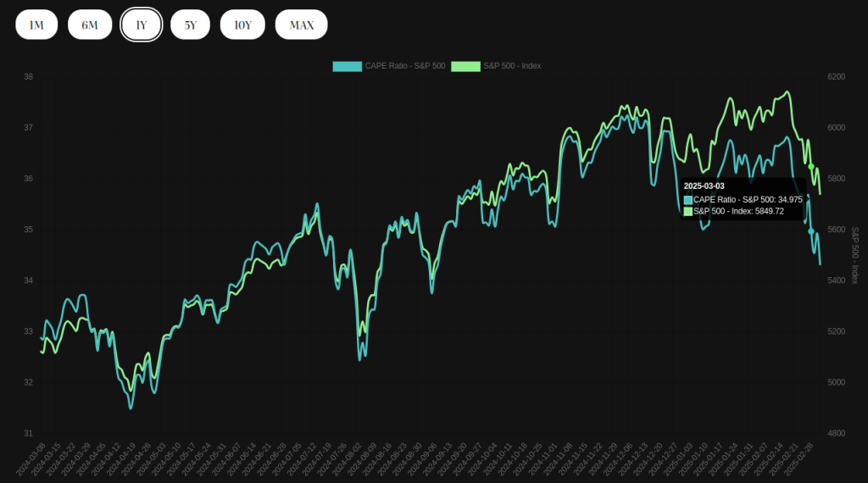The width and height of the screenshot is (868, 483).
Task: Change range to 10Y
Action: [x=243, y=25]
